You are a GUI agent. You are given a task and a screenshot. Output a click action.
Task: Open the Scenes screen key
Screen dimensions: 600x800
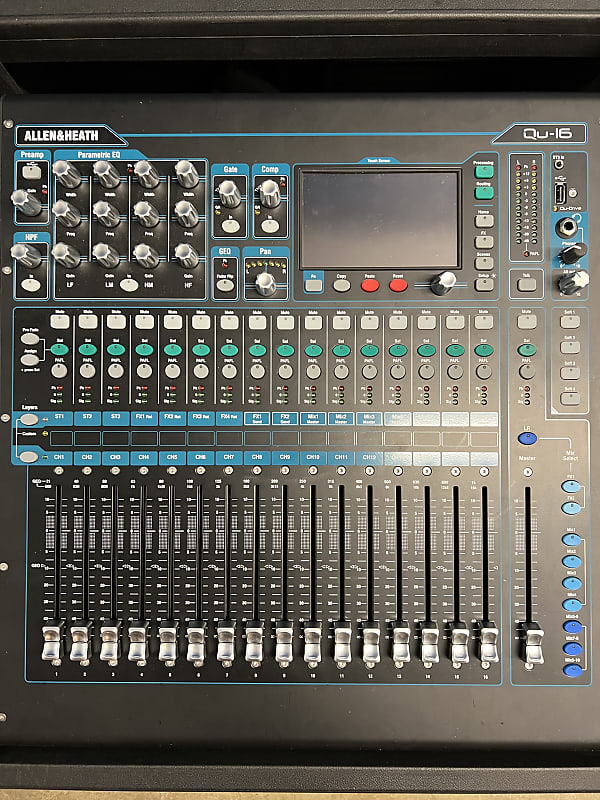(x=484, y=263)
